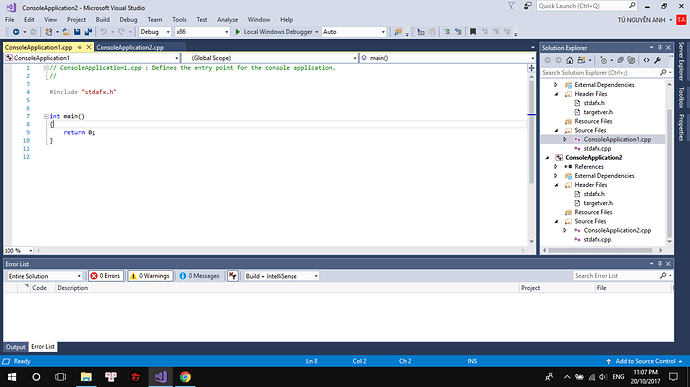The height and width of the screenshot is (387, 690).
Task: Open the x86 platform dropdown
Action: coord(202,32)
